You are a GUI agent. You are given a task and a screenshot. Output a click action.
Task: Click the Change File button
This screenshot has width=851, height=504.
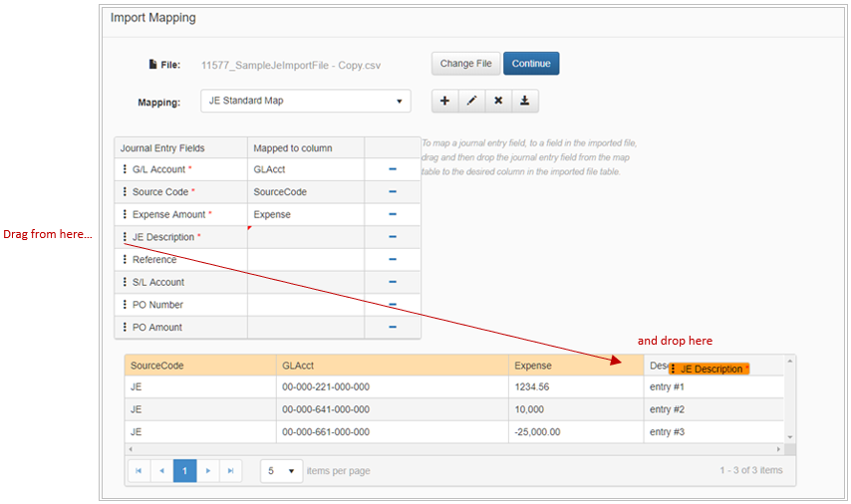(x=465, y=64)
